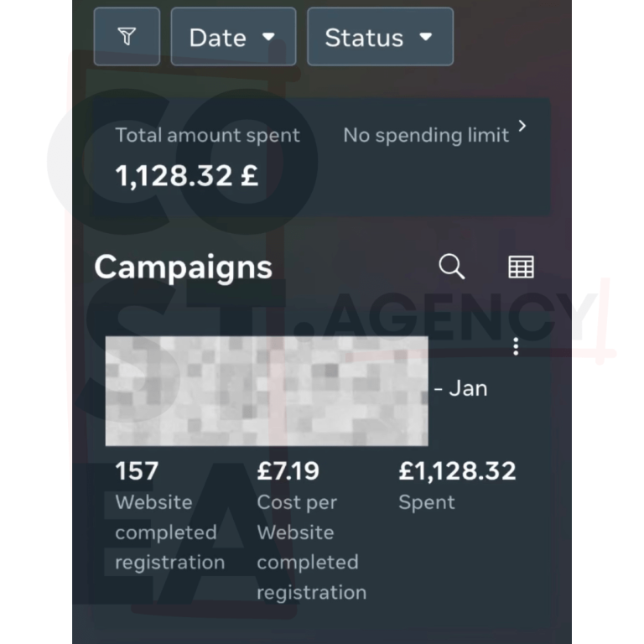The height and width of the screenshot is (644, 644).
Task: Click the Status dropdown caret arrow
Action: tap(425, 37)
